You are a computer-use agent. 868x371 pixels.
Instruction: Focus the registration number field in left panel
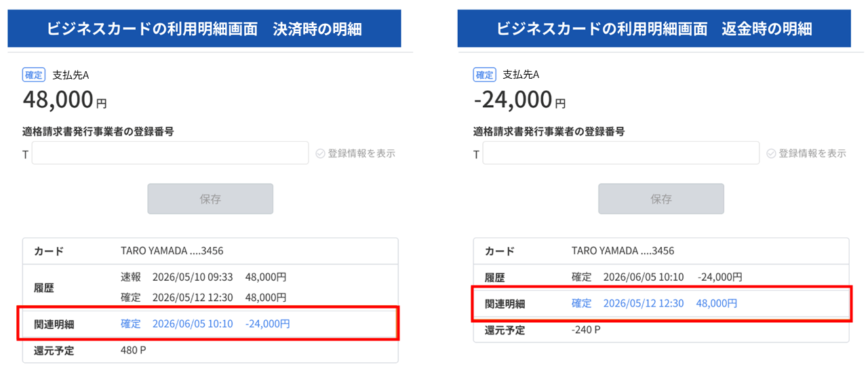(x=170, y=153)
